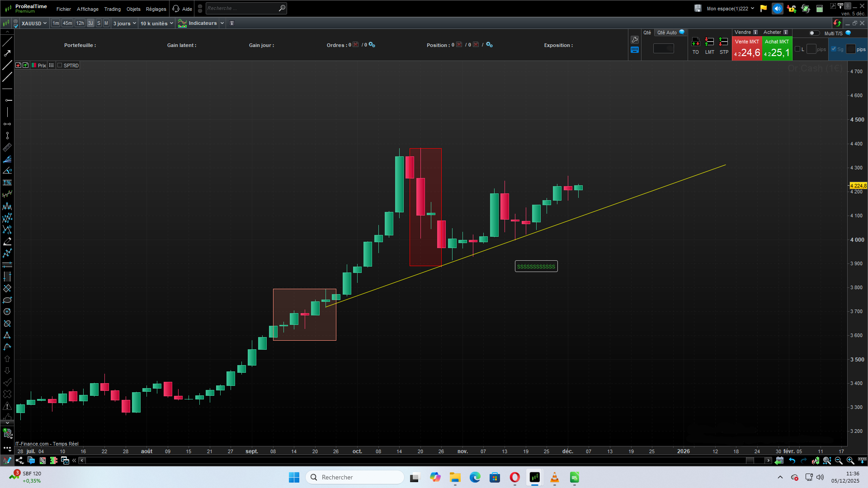Expand the 10 k unités dropdown
The height and width of the screenshot is (488, 868).
(x=156, y=23)
